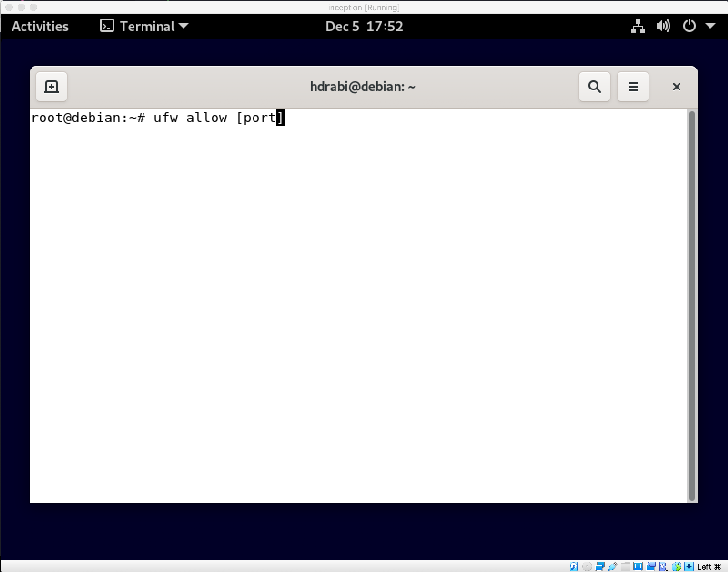Close the terminal window
728x572 pixels.
point(676,87)
